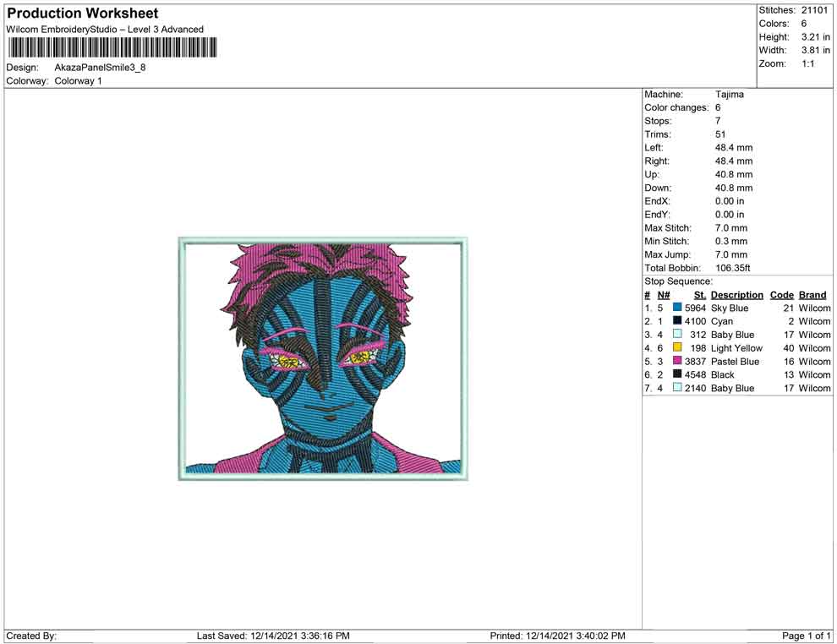This screenshot has width=837, height=644.
Task: Click the Max Jump label
Action: [x=667, y=254]
